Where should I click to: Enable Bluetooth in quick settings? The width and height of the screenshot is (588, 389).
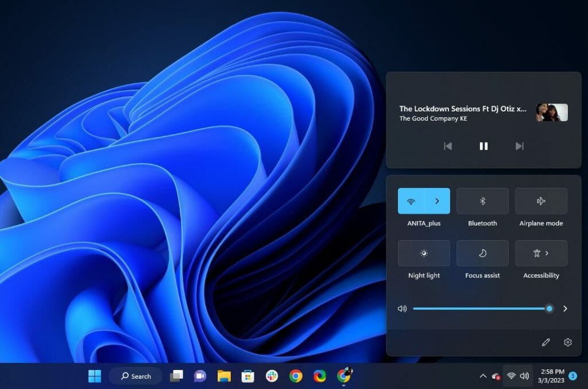tap(482, 201)
